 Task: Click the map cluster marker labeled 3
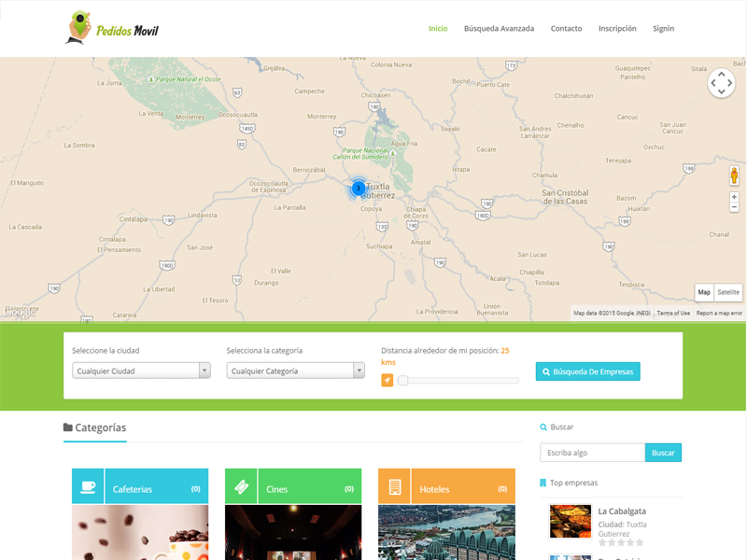pos(358,188)
